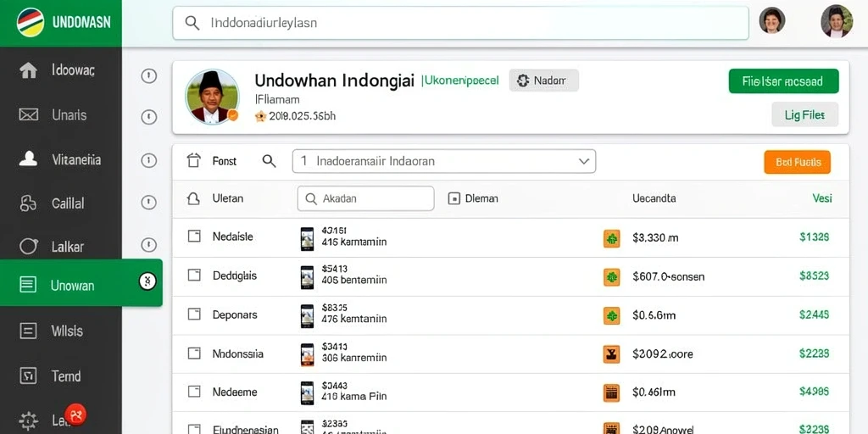Click the green Fiielser mcsaad button
Image resolution: width=868 pixels, height=434 pixels.
tap(783, 81)
